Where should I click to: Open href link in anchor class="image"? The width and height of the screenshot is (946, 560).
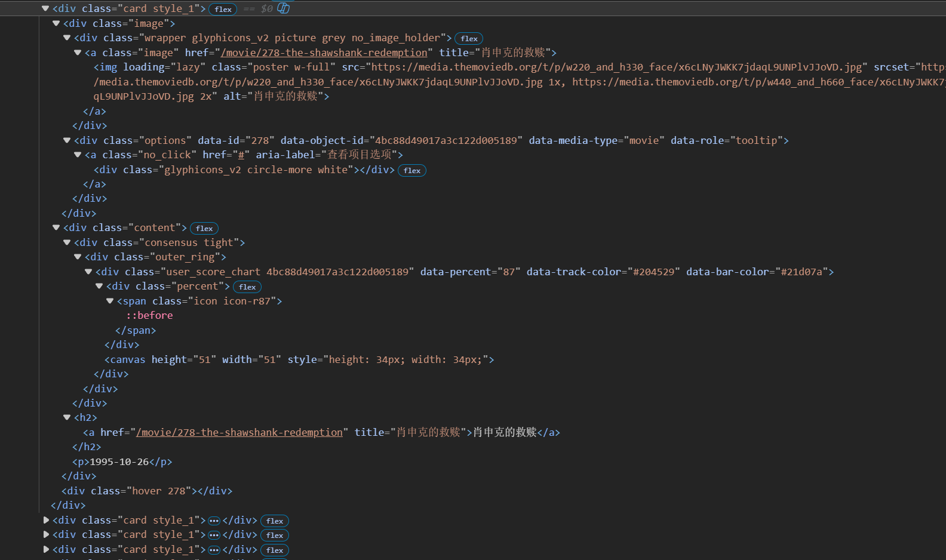tap(324, 53)
